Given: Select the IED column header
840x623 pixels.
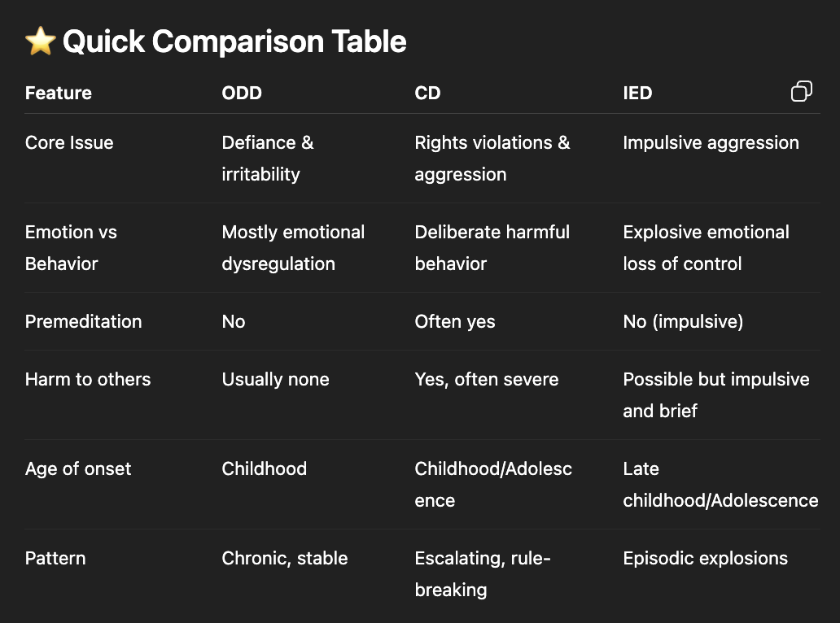Looking at the screenshot, I should coord(637,93).
